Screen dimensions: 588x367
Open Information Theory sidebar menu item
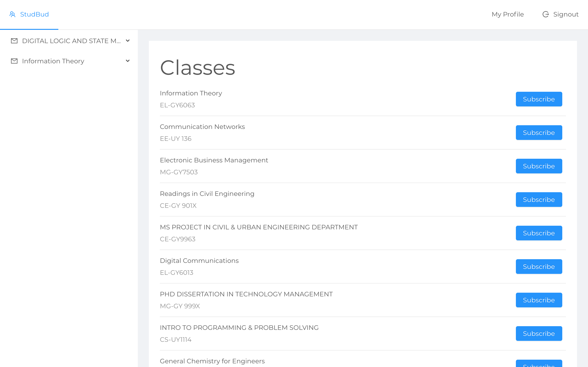pos(53,61)
